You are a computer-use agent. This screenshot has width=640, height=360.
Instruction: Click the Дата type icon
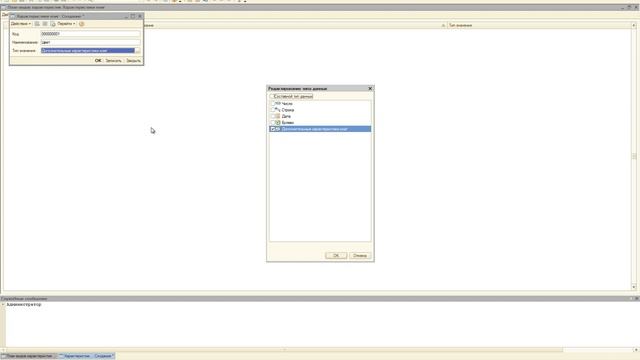pyautogui.click(x=278, y=116)
